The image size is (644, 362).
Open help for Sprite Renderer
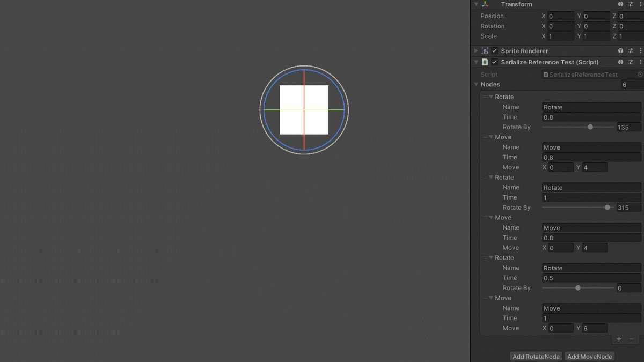coord(620,51)
